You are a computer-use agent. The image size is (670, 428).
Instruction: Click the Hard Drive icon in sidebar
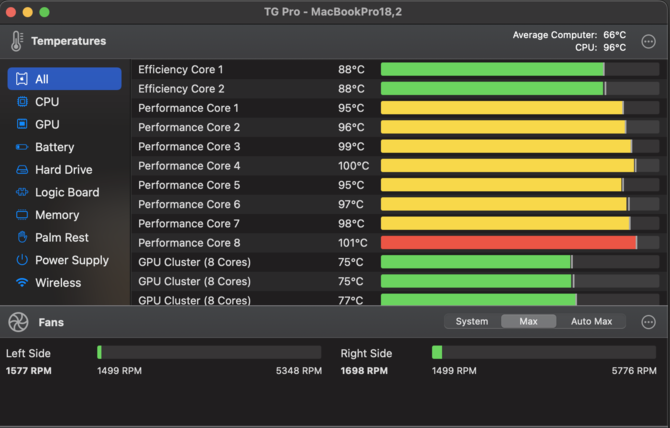[22, 170]
